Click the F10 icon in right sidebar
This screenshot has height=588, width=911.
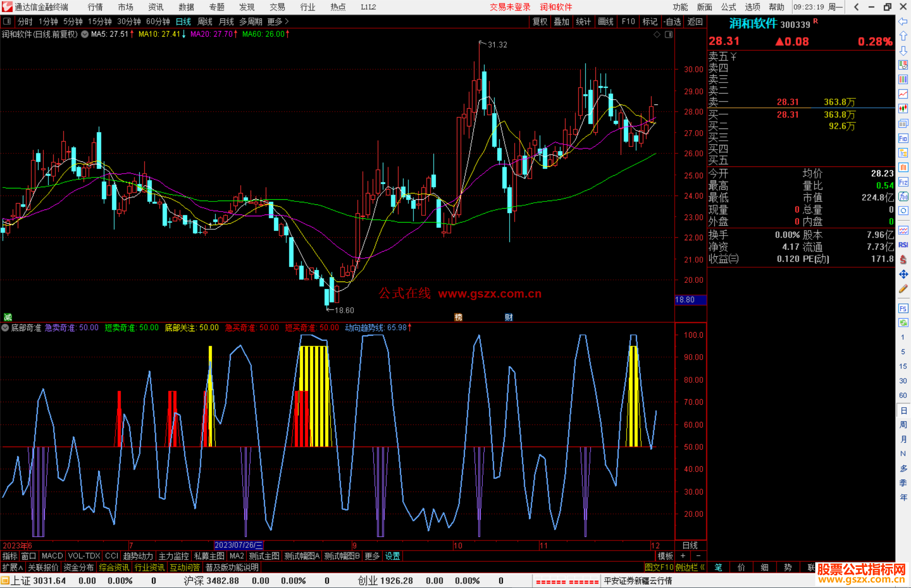tap(903, 138)
